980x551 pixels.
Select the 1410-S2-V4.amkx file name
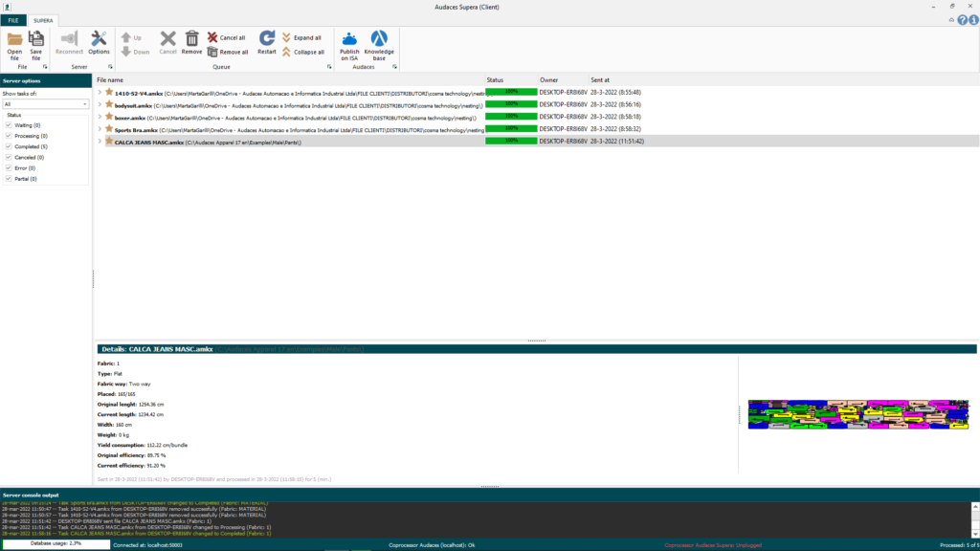(x=139, y=93)
